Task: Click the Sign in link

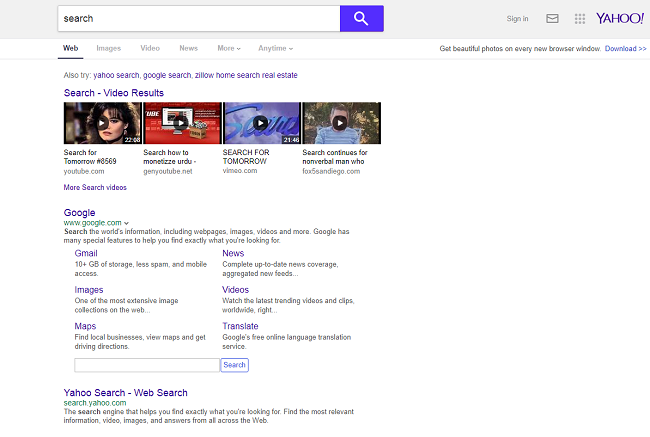Action: [x=517, y=19]
